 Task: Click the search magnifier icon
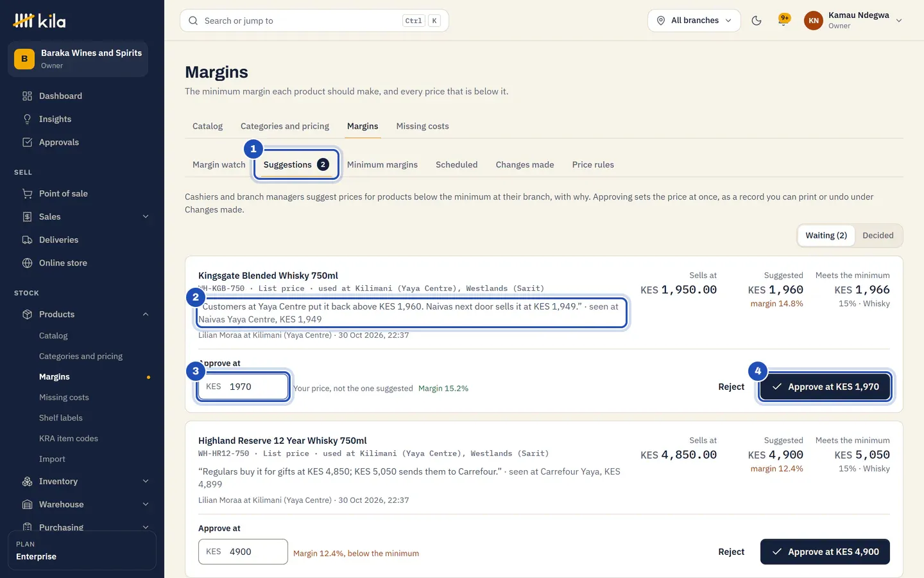193,21
